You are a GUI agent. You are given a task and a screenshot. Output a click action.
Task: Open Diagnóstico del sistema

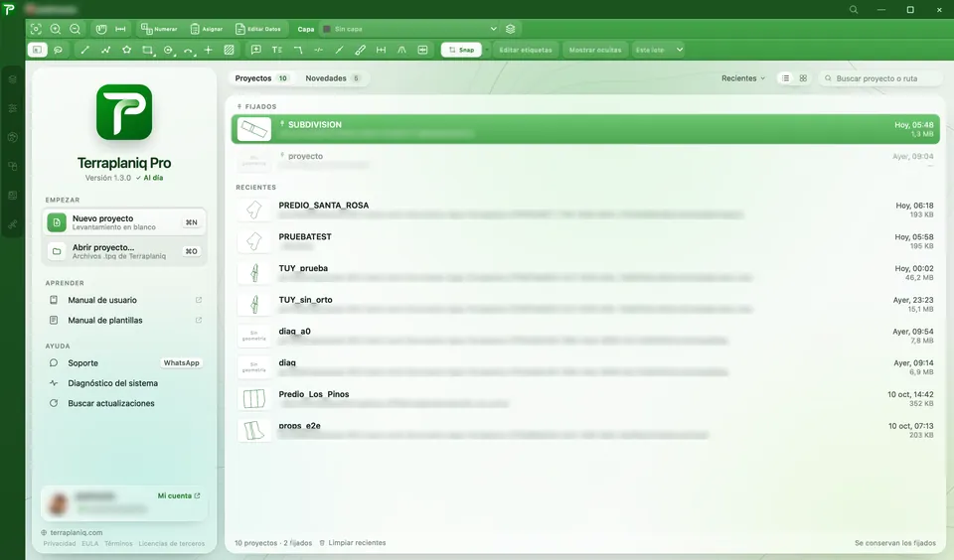(x=125, y=383)
